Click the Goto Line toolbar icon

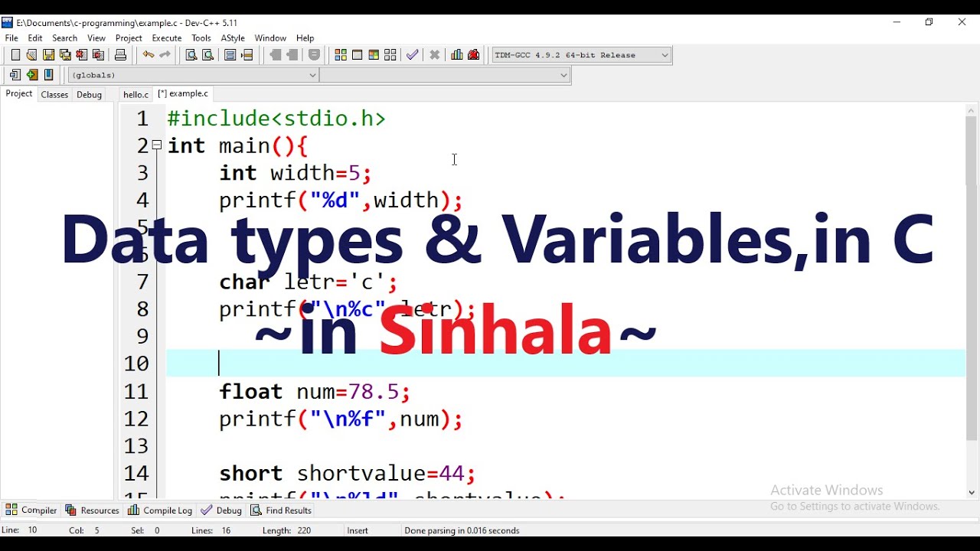247,54
